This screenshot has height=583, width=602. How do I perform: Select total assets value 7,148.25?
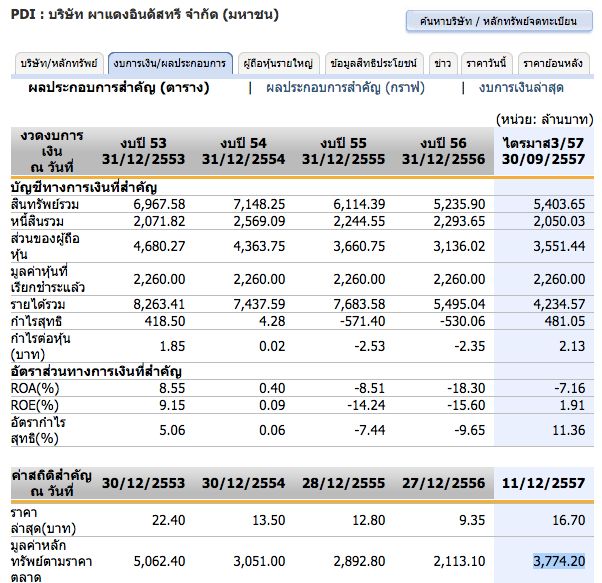(259, 204)
